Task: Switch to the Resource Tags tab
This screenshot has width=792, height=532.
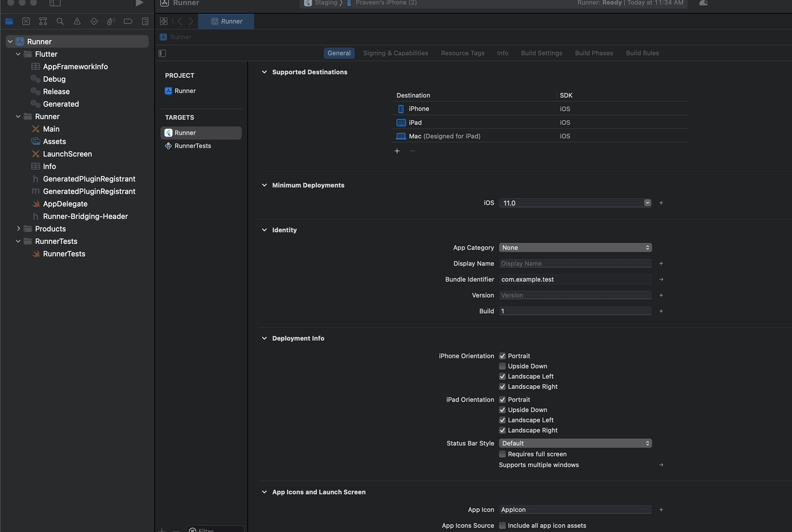Action: point(463,53)
